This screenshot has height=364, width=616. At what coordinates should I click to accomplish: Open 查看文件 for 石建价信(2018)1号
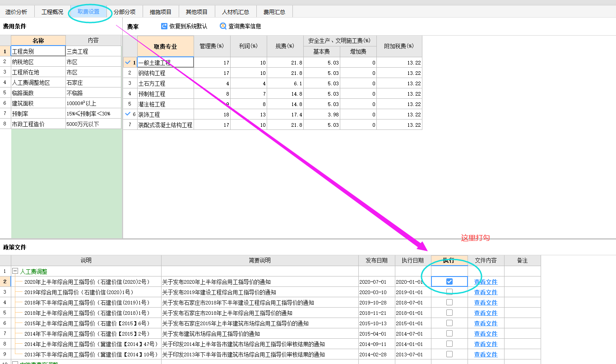[x=486, y=313]
